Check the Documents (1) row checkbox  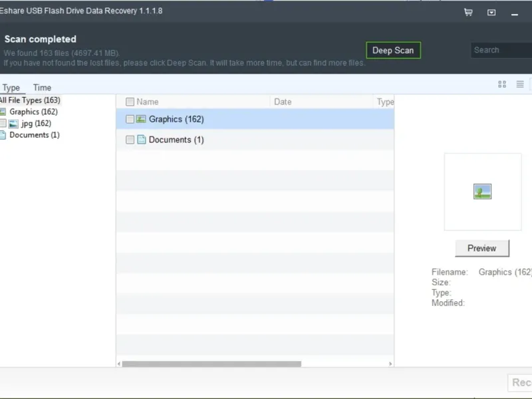[130, 140]
